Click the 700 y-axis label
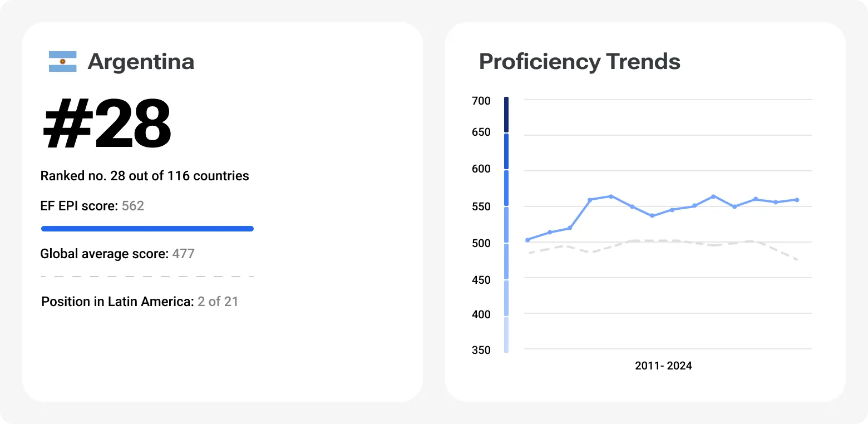Screen dimensions: 868x424 [x=481, y=101]
